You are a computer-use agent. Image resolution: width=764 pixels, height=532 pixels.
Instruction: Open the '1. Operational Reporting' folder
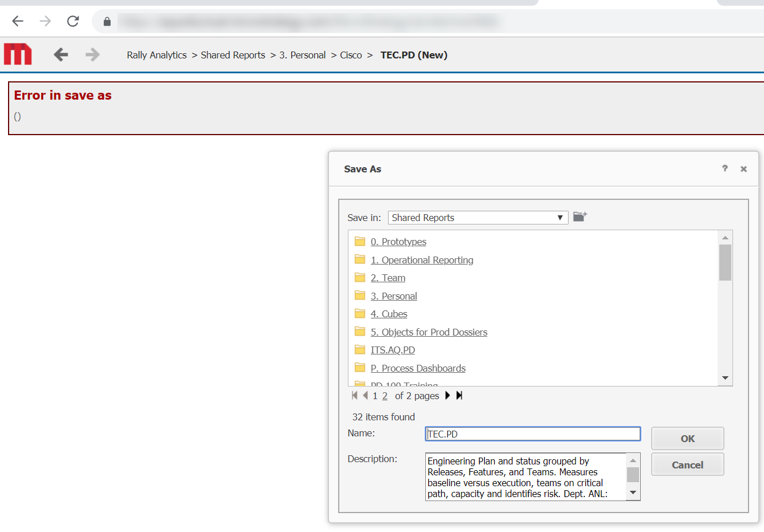pyautogui.click(x=422, y=259)
